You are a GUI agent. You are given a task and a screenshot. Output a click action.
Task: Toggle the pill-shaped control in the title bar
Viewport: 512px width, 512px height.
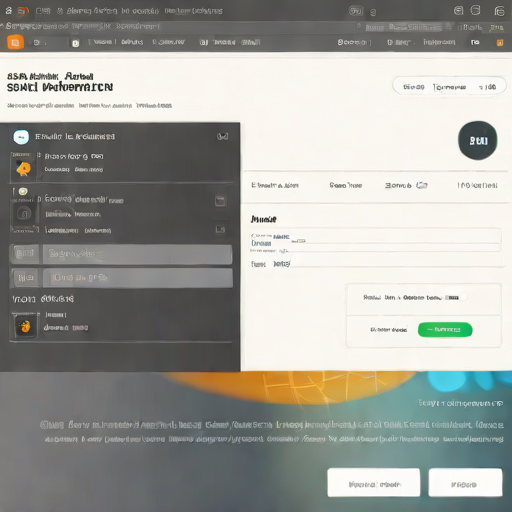click(x=356, y=11)
